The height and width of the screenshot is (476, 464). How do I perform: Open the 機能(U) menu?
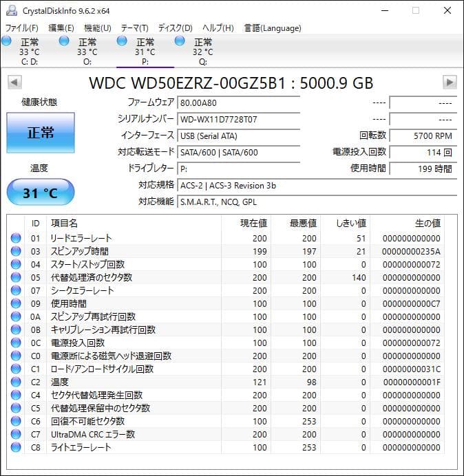tap(98, 28)
